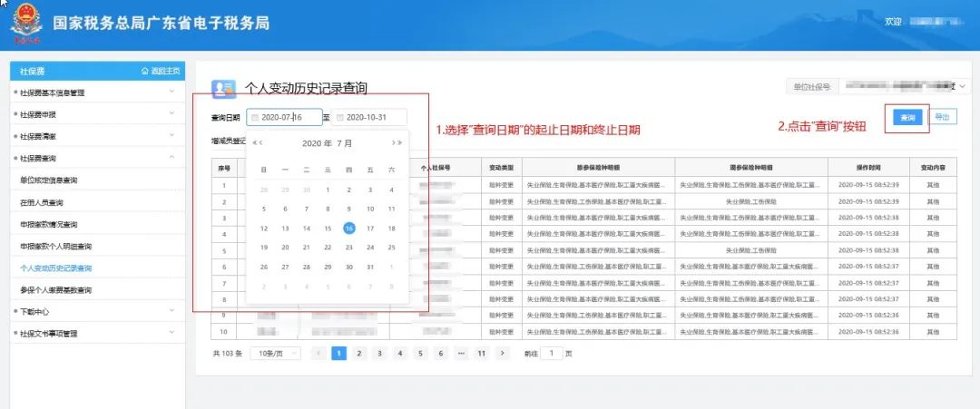
Task: Pick July 17 in the calendar
Action: coord(370,229)
